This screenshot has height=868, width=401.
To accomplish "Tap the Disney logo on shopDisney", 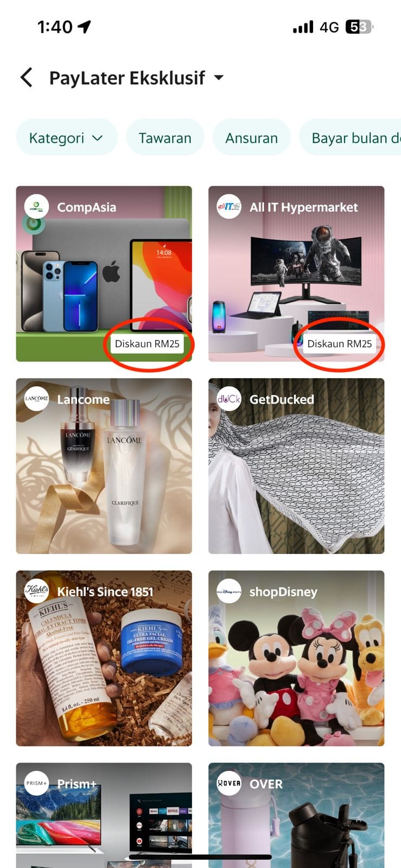I will pyautogui.click(x=228, y=591).
